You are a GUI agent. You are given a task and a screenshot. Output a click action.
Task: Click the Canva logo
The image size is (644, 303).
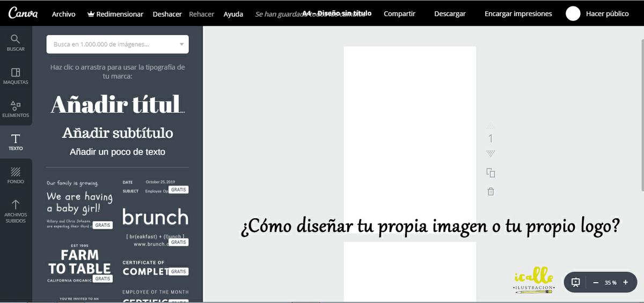tap(23, 13)
